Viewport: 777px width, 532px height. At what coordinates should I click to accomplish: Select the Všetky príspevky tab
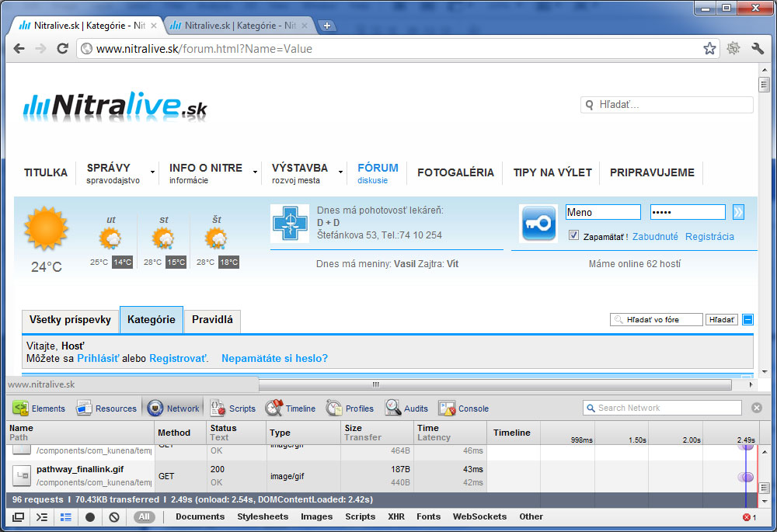(70, 320)
